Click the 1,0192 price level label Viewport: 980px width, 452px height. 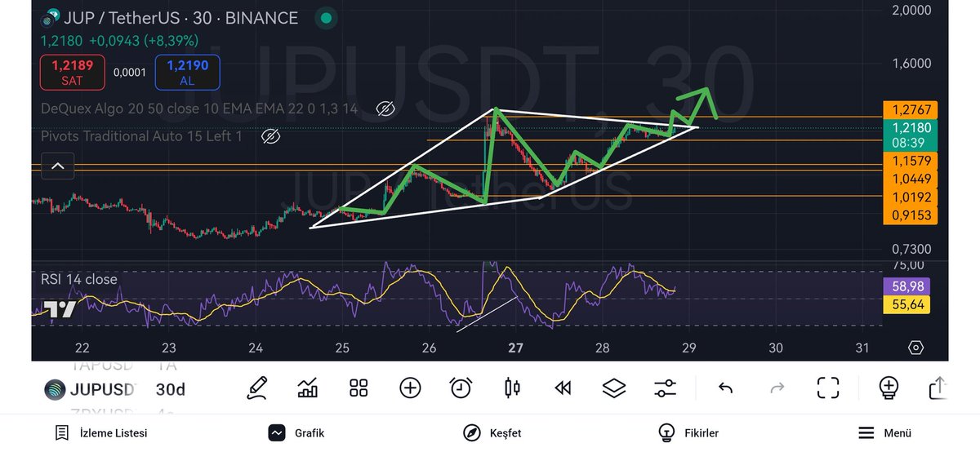(911, 197)
